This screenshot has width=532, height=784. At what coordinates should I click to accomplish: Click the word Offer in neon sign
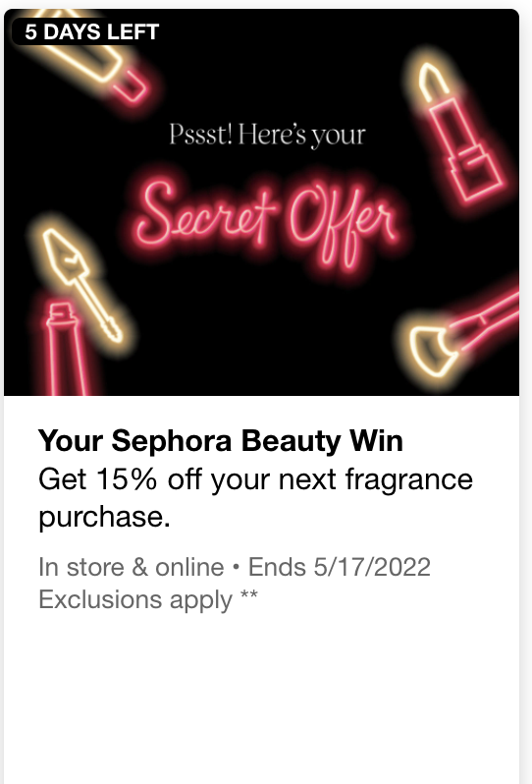(344, 227)
